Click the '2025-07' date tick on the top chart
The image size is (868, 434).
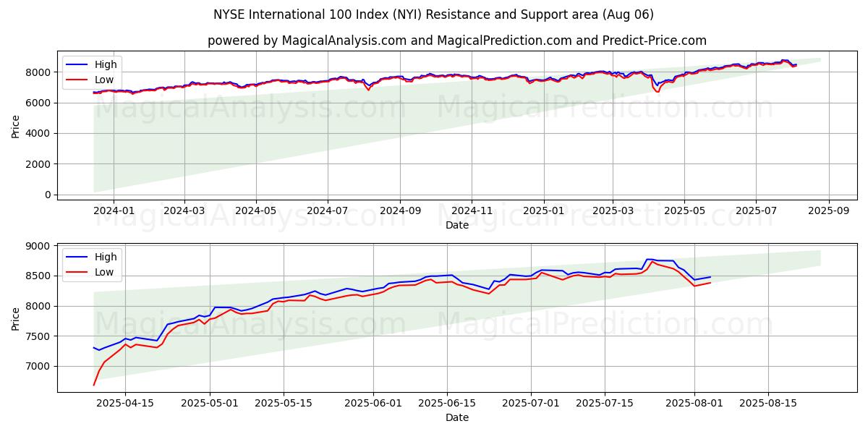pos(756,210)
